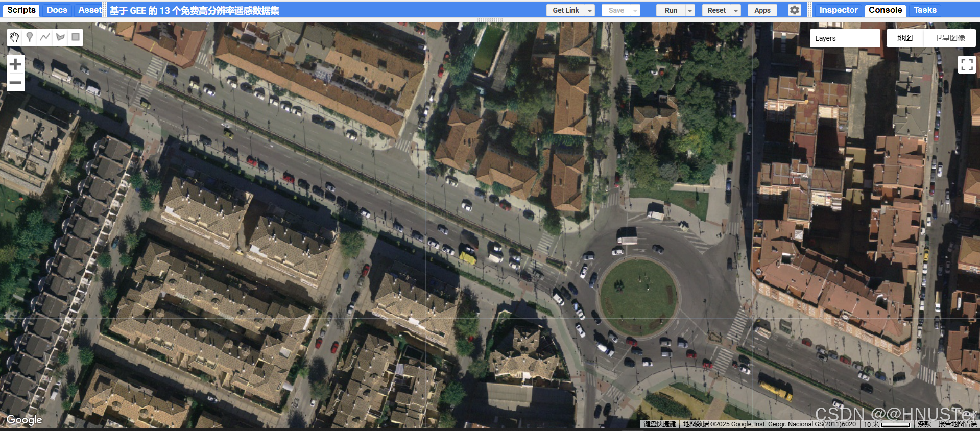Click the Get Link button

[566, 10]
